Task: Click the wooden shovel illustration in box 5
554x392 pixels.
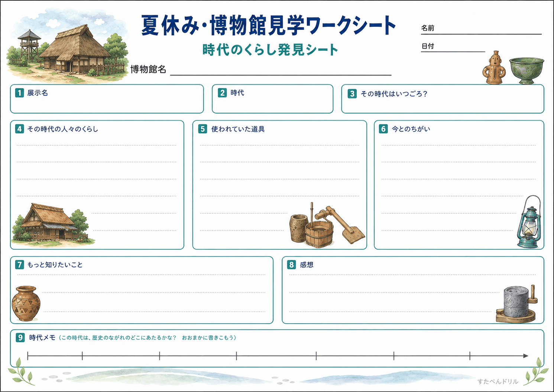Action: point(341,224)
